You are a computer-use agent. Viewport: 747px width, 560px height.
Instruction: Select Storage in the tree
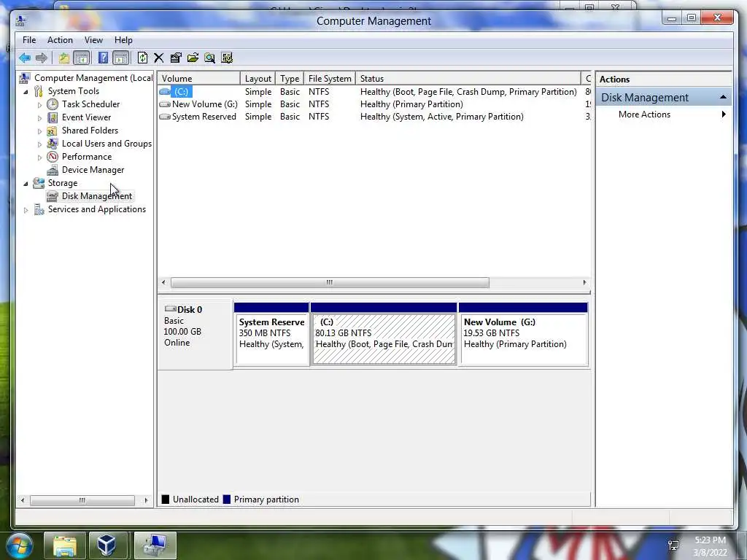tap(63, 183)
